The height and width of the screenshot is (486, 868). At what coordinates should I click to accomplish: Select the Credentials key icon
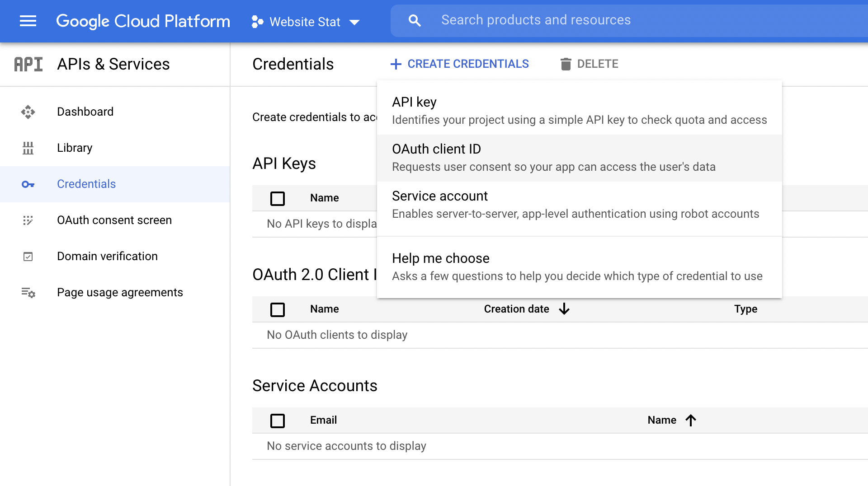(28, 184)
